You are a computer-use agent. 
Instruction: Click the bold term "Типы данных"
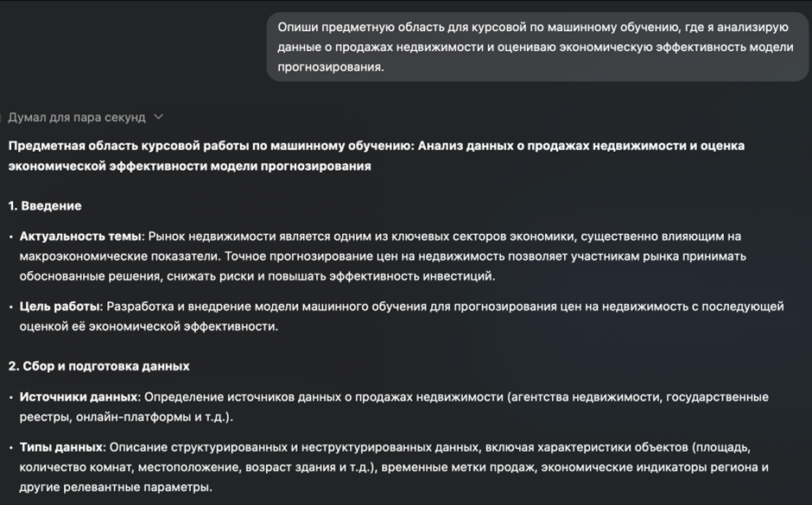[60, 447]
